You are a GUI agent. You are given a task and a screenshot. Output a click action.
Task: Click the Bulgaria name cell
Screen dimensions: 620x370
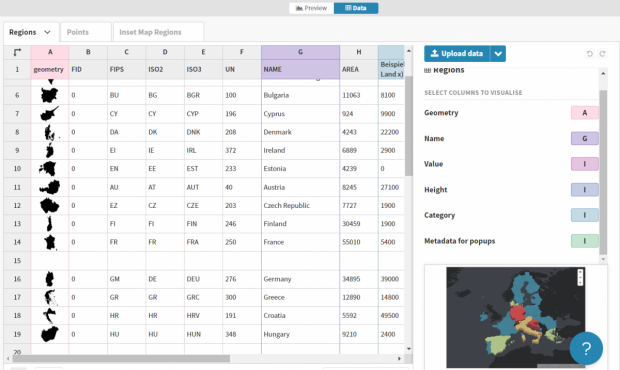click(x=301, y=95)
